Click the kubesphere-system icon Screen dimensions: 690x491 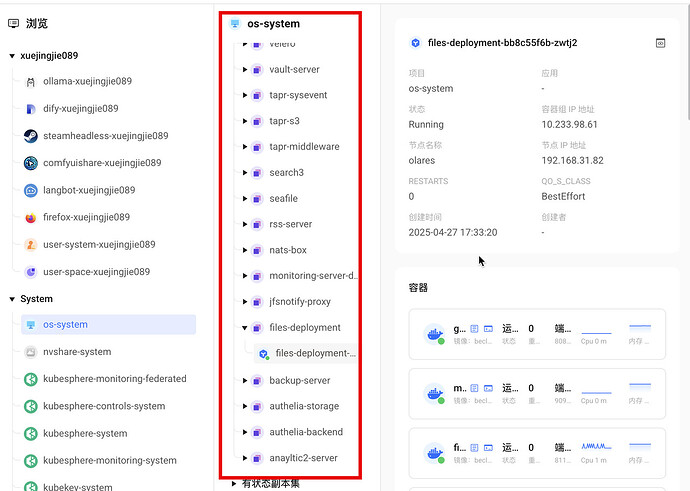click(30, 434)
